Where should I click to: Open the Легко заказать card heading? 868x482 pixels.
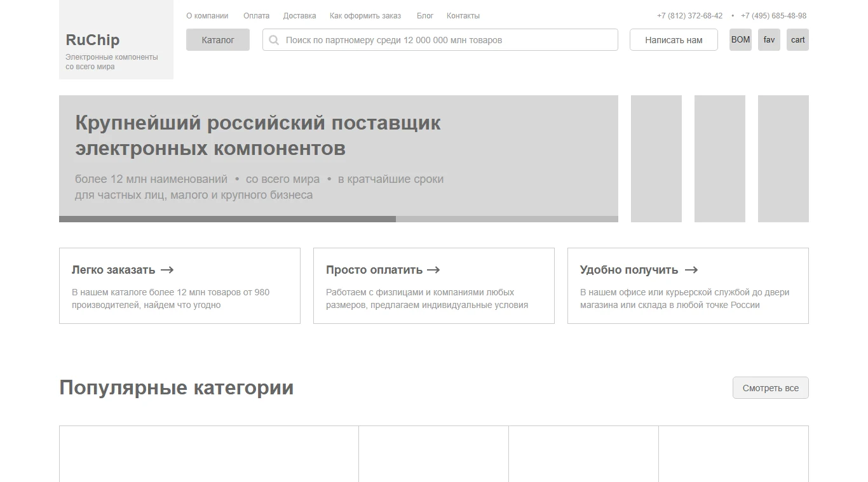pyautogui.click(x=113, y=270)
